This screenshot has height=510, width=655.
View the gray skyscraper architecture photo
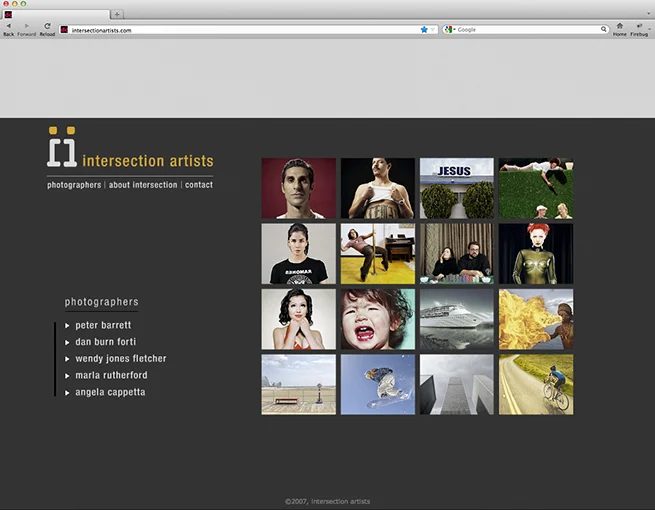[x=457, y=385]
